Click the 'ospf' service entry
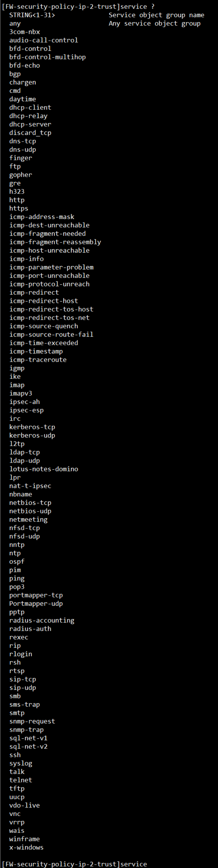The height and width of the screenshot is (868, 218). click(x=17, y=561)
